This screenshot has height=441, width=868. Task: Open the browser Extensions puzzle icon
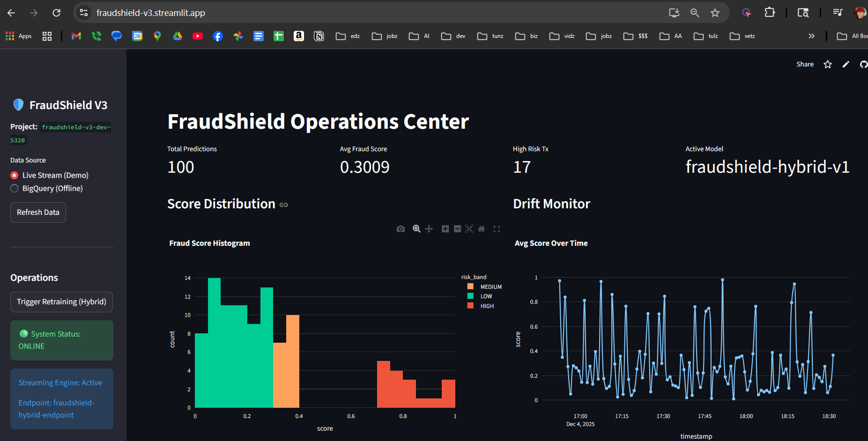click(x=770, y=13)
